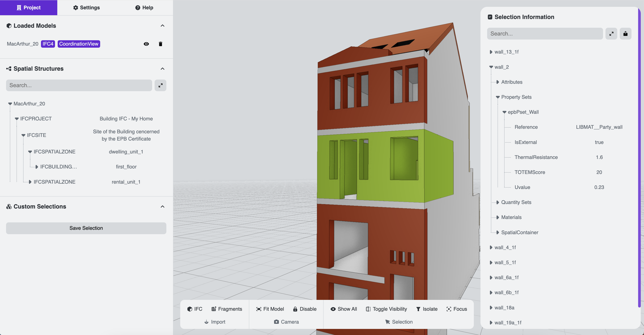Delete the MacArthur_20 model with trash icon
Image resolution: width=644 pixels, height=335 pixels.
point(160,44)
